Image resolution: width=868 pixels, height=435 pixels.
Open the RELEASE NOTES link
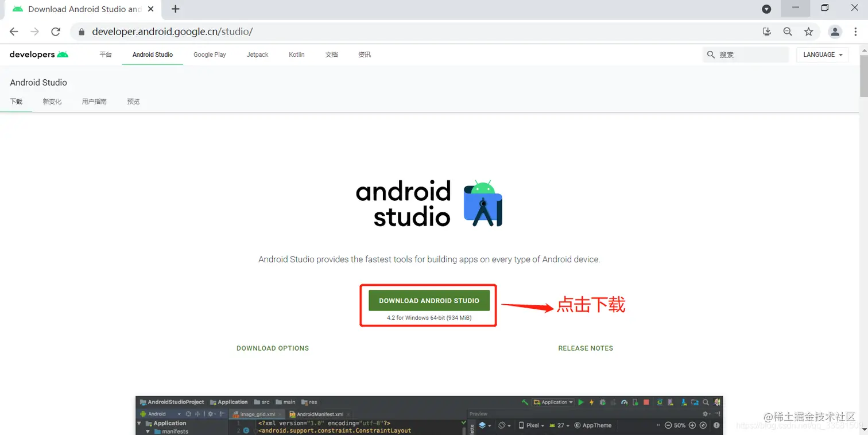(586, 348)
